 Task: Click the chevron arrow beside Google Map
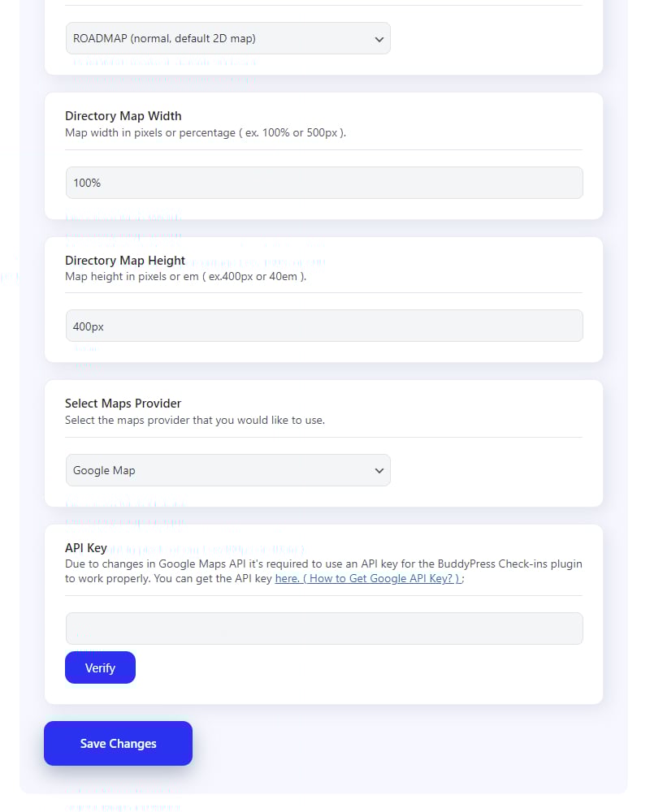coord(379,471)
